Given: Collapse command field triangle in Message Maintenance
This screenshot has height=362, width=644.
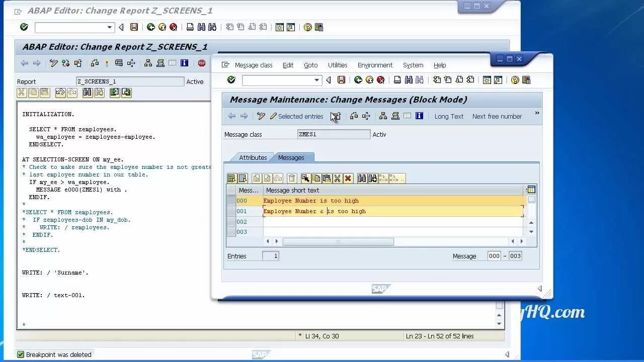Looking at the screenshot, I should click(x=329, y=80).
